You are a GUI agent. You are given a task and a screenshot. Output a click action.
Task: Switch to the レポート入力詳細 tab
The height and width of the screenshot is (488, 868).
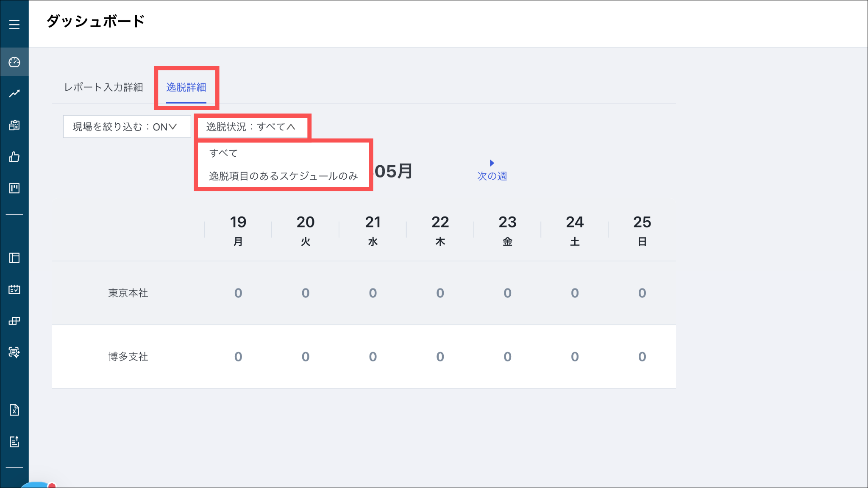103,87
